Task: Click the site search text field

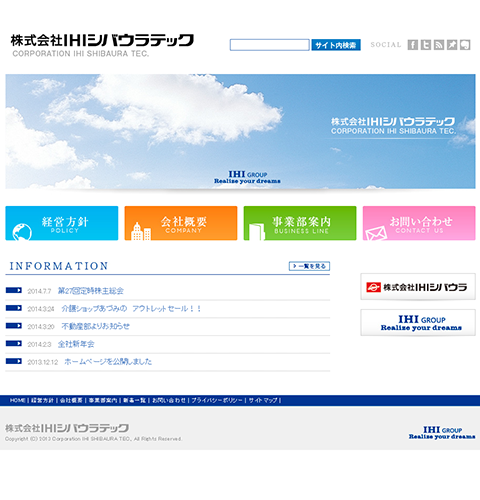Action: click(x=270, y=45)
